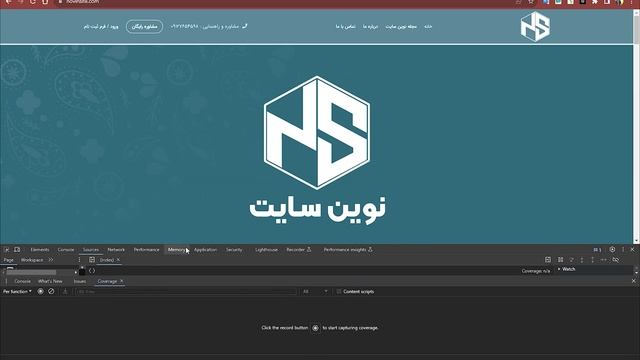Expand more Sources navigator tabs chevron
The image size is (640, 360).
51,260
